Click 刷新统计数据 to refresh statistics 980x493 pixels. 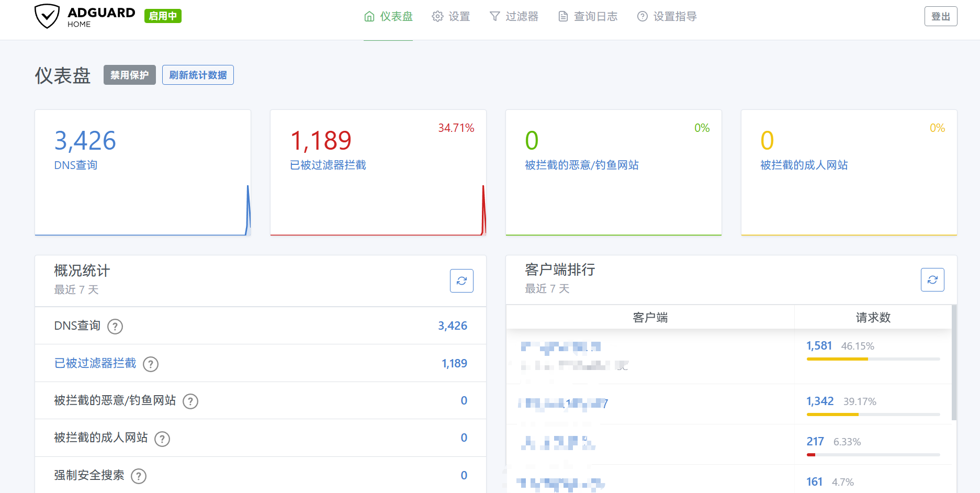click(x=198, y=75)
